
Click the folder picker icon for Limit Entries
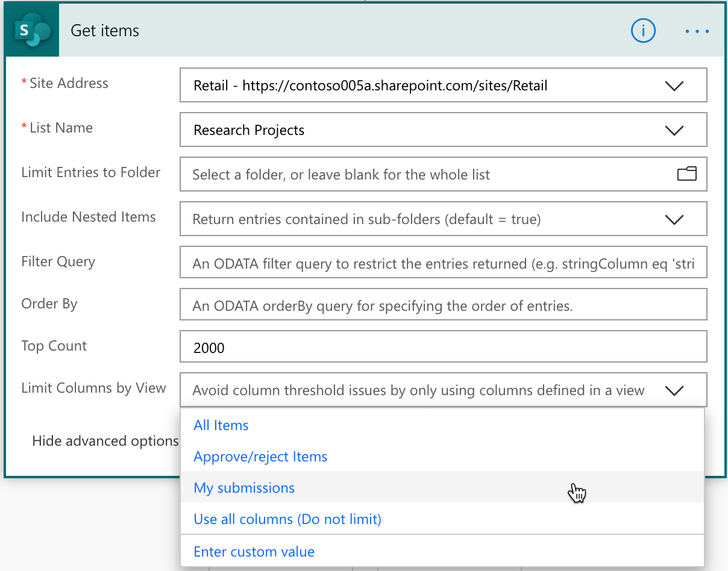687,173
